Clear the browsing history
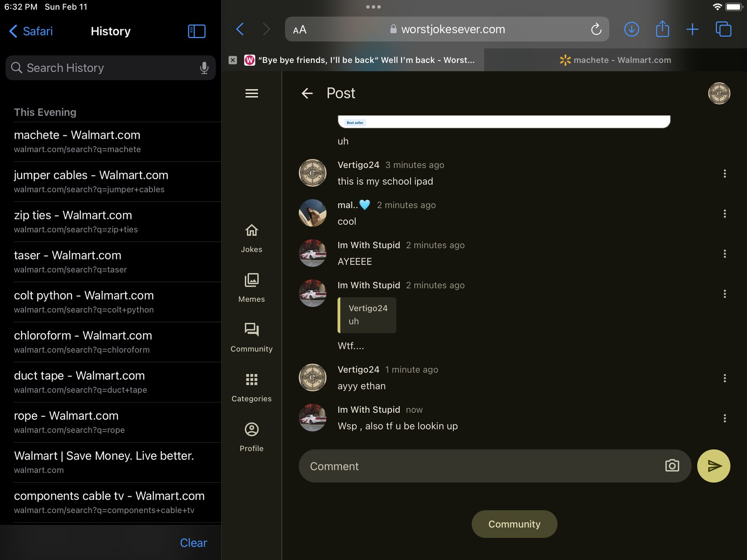 tap(193, 542)
